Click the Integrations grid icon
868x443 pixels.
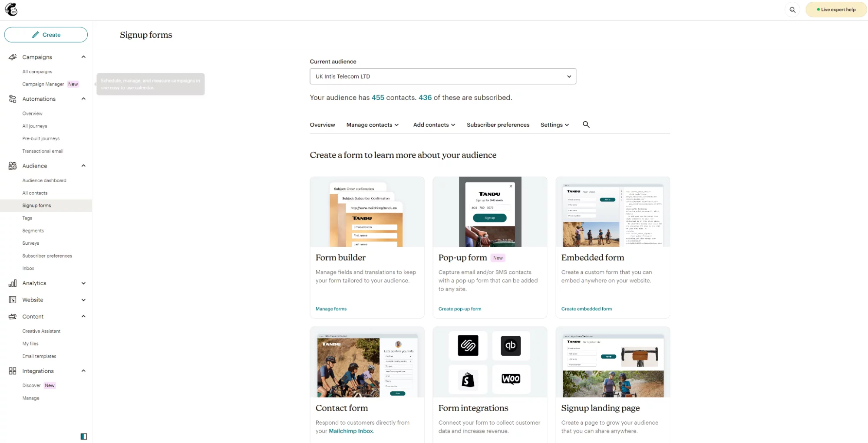point(13,371)
